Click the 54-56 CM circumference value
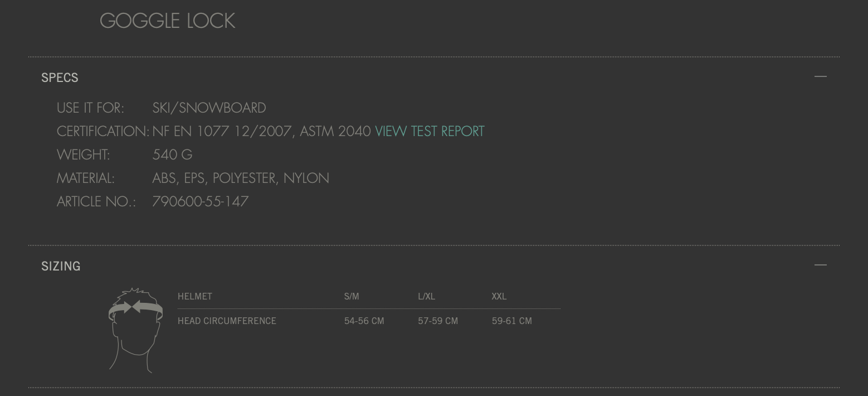This screenshot has width=868, height=396. tap(364, 321)
